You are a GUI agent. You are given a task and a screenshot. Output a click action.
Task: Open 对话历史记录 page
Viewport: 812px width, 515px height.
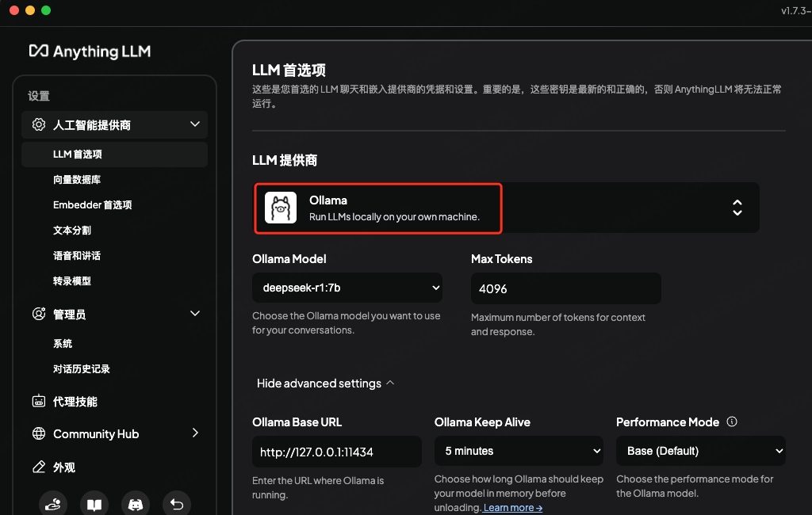click(x=82, y=369)
